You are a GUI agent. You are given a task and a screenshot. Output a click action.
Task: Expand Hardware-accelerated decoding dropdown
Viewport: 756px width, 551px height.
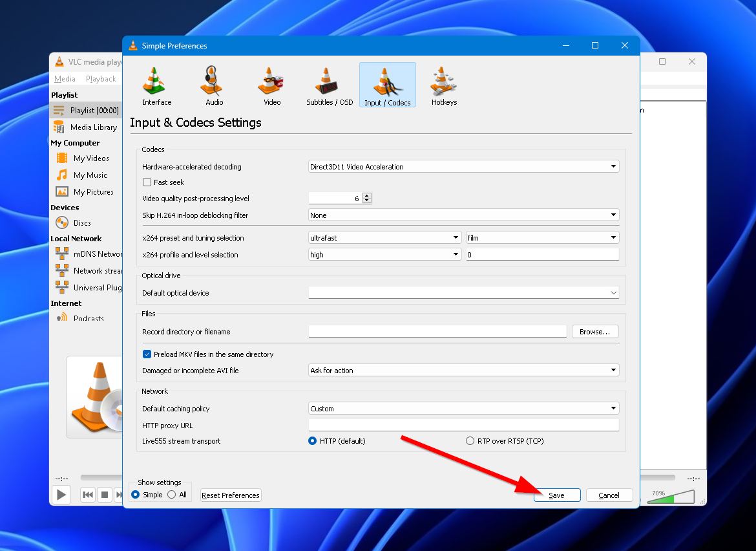[463, 167]
